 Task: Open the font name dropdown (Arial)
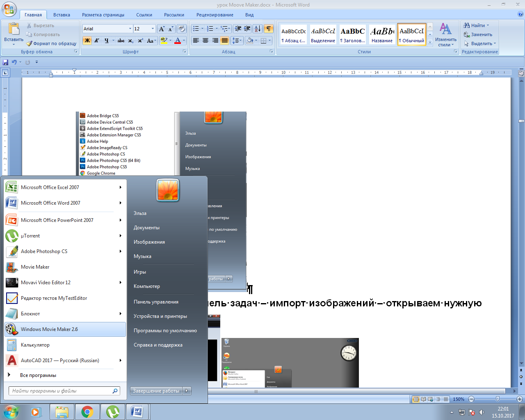coord(130,29)
